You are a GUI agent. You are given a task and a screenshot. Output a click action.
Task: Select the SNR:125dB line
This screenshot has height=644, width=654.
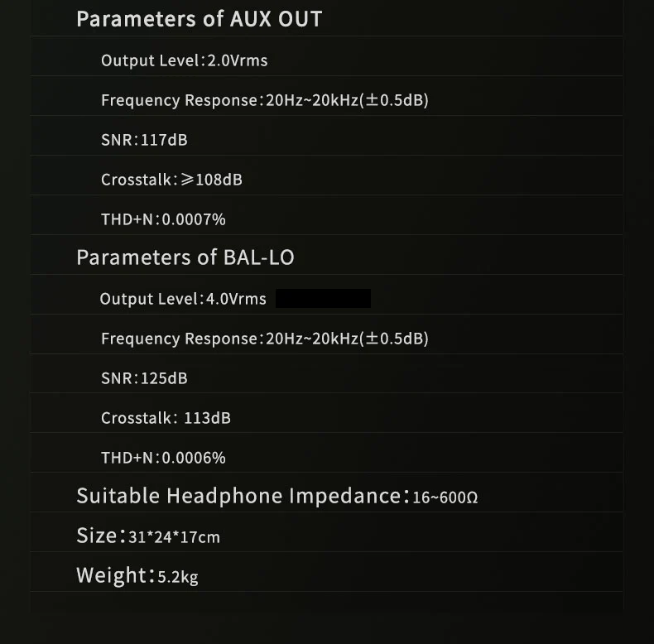point(144,378)
